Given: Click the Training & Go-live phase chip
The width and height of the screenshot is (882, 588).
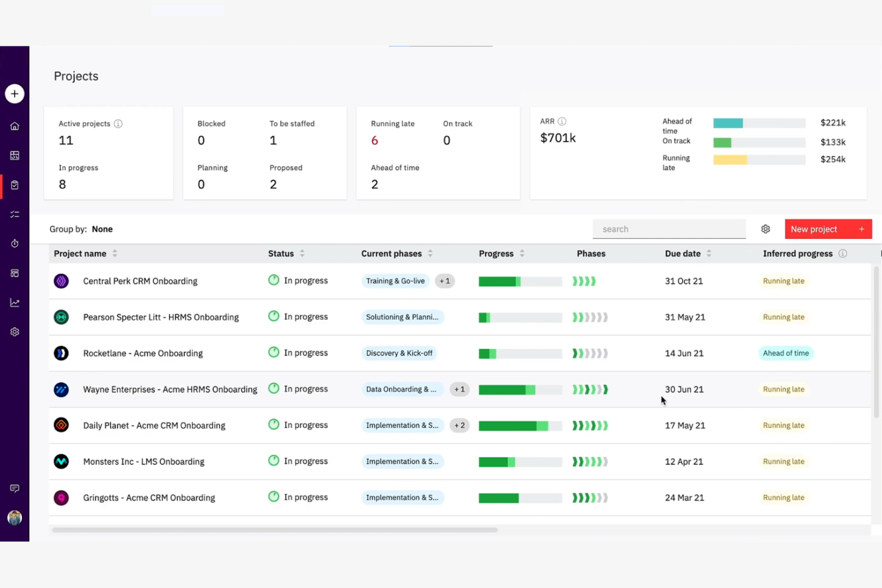Looking at the screenshot, I should click(395, 281).
